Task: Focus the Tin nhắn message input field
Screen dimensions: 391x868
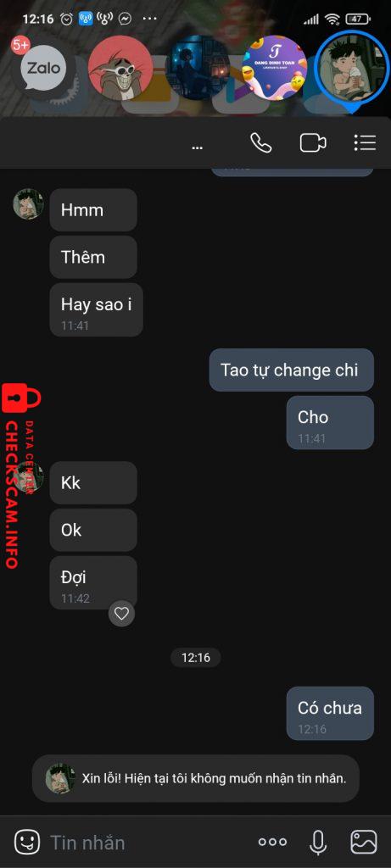Action: pyautogui.click(x=149, y=843)
